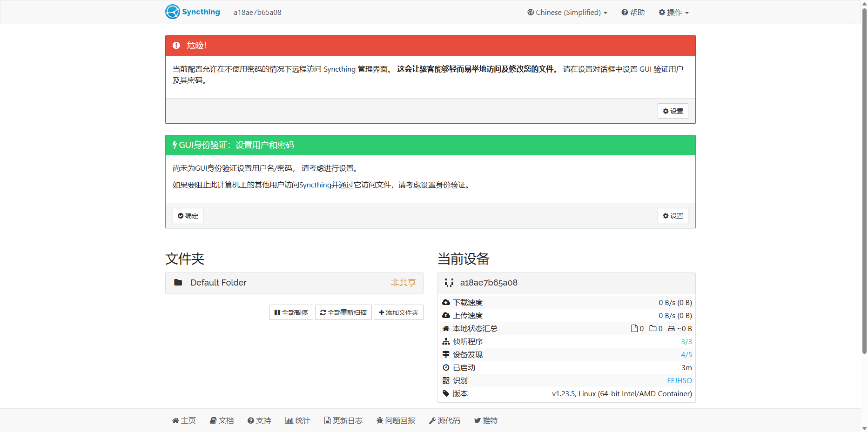Image resolution: width=868 pixels, height=432 pixels.
Task: Click the Syncthing logo icon
Action: (173, 12)
